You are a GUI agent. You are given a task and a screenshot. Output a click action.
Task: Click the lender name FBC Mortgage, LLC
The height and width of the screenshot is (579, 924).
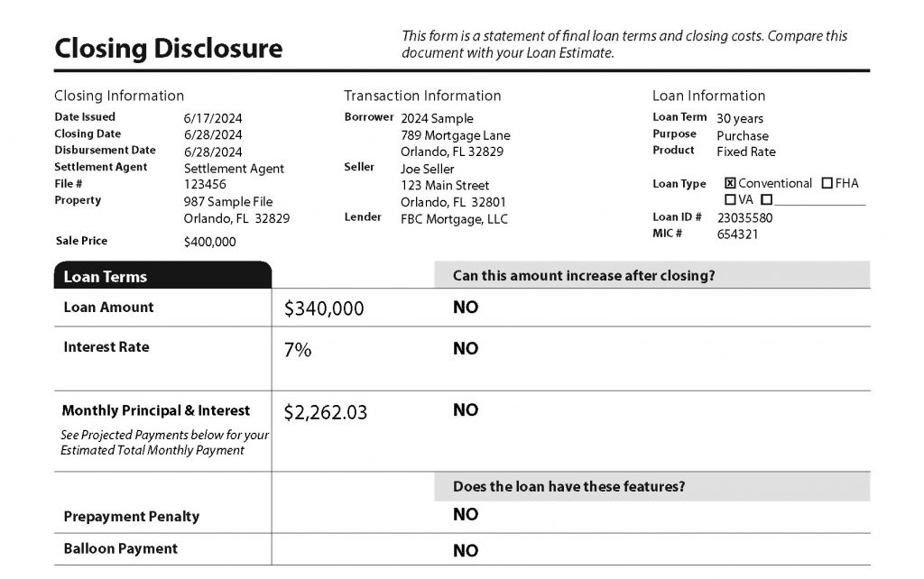[x=454, y=219]
